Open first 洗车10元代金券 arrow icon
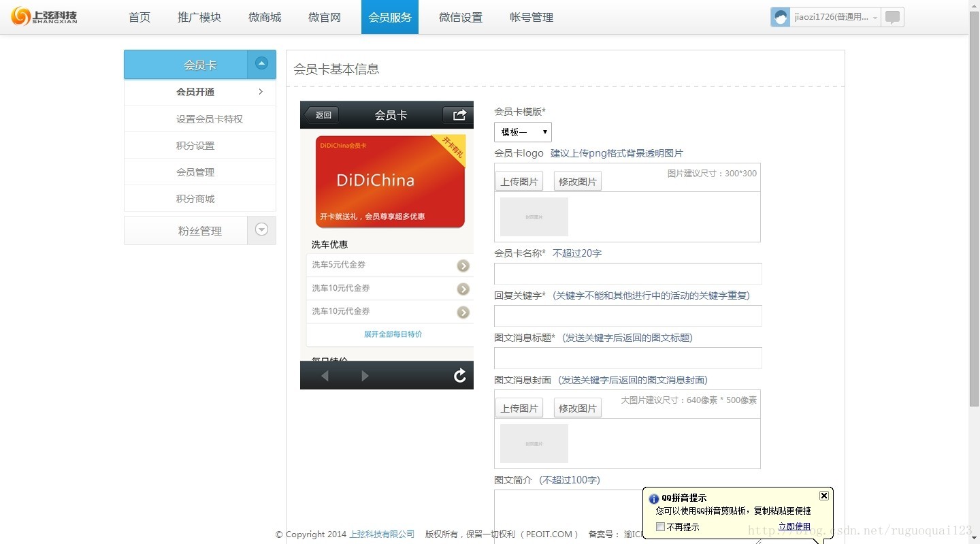 [x=463, y=289]
